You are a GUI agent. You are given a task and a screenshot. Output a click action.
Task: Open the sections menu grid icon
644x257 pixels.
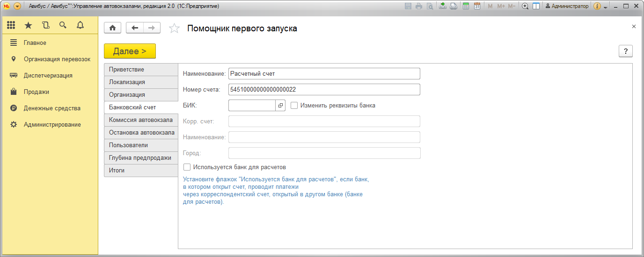tap(11, 25)
